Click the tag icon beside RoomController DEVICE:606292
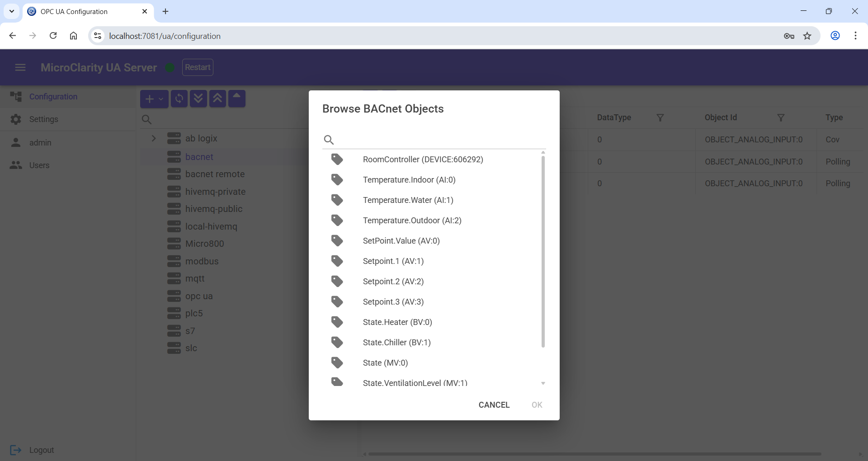Viewport: 868px width, 461px height. [x=337, y=159]
